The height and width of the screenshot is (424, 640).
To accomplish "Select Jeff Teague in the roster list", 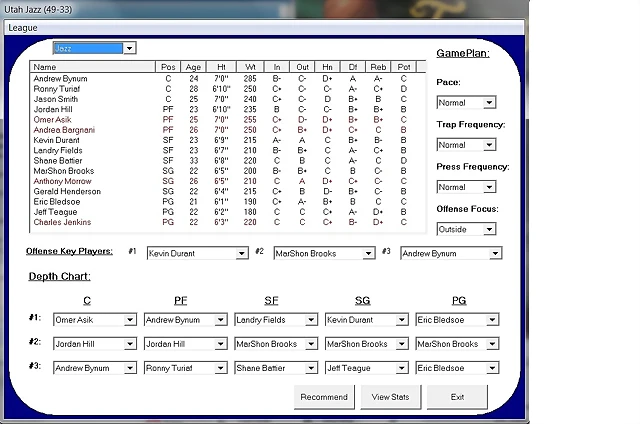I will (228, 212).
